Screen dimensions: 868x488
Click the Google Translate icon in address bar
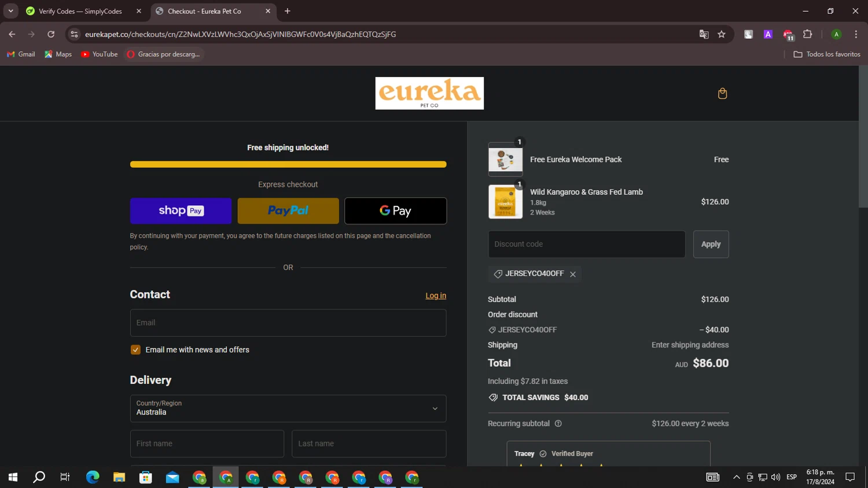pos(704,34)
